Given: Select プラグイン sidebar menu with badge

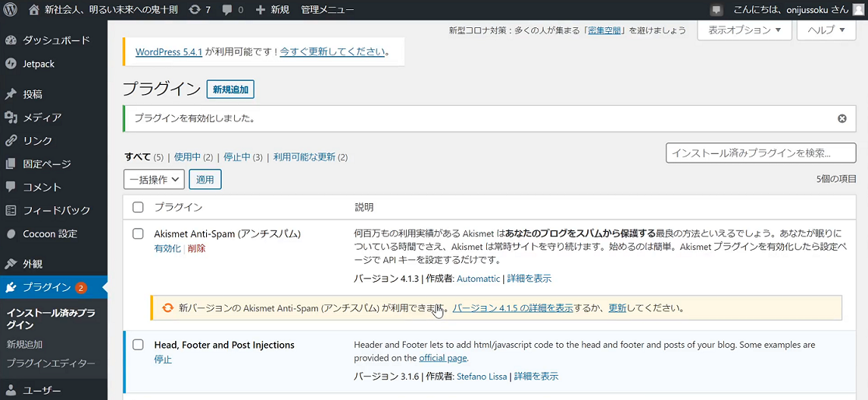Looking at the screenshot, I should (54, 287).
